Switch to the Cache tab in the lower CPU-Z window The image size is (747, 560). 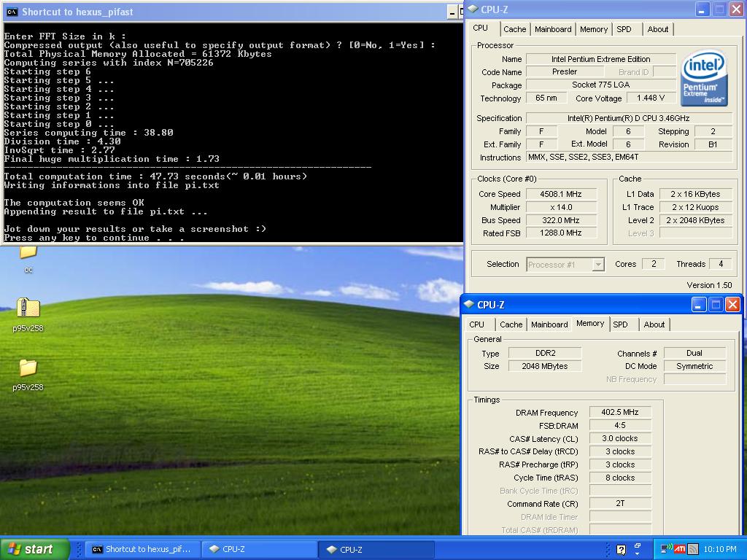511,324
